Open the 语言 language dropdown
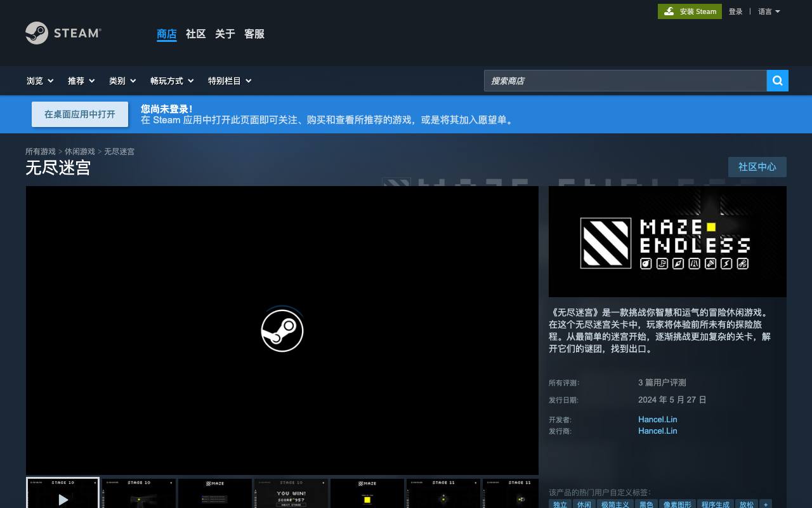This screenshot has height=508, width=812. [769, 11]
